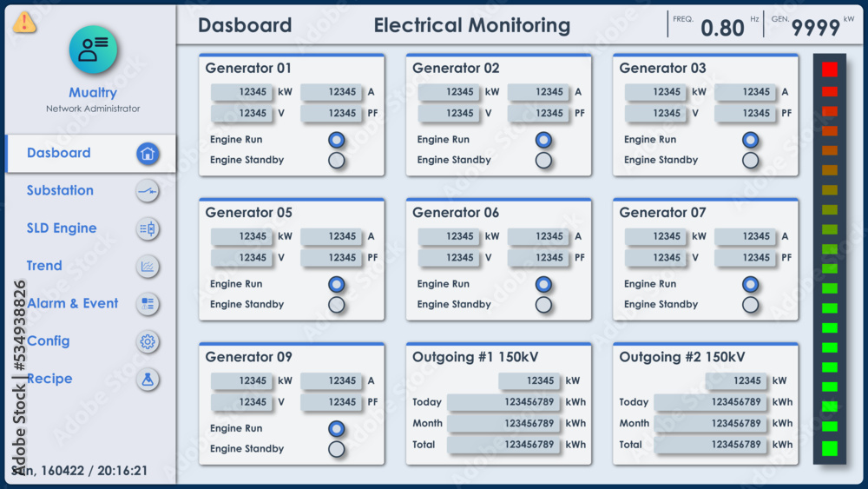
Task: Click the Mualtry username label
Action: (x=93, y=92)
